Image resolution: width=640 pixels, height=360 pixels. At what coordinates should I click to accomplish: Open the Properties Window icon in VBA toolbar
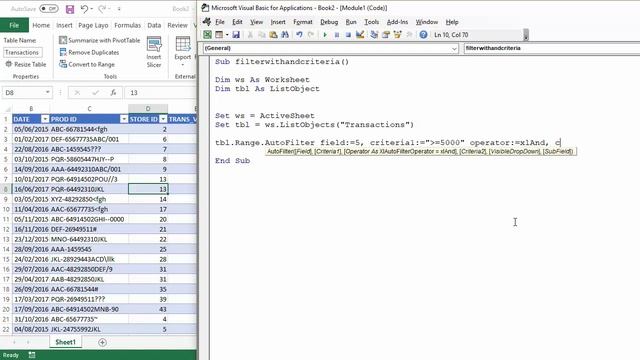pos(386,35)
